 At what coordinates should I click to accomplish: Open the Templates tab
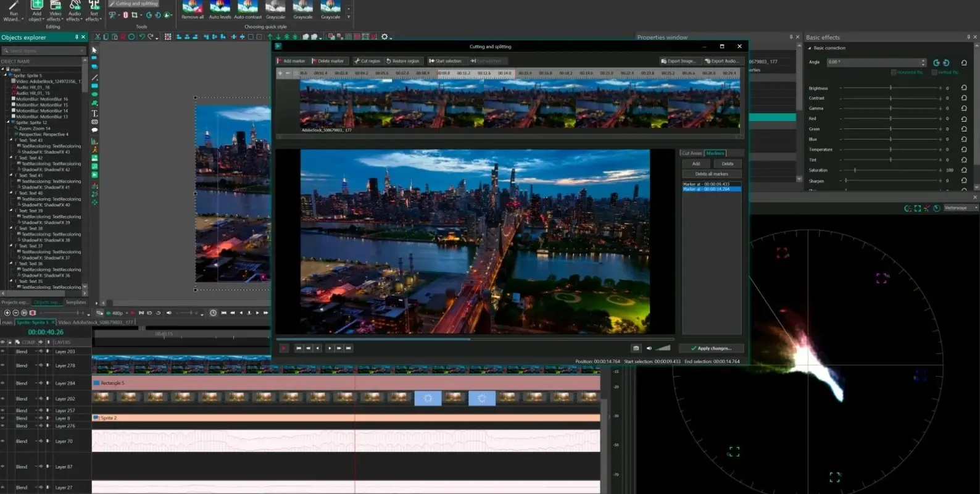coord(76,303)
